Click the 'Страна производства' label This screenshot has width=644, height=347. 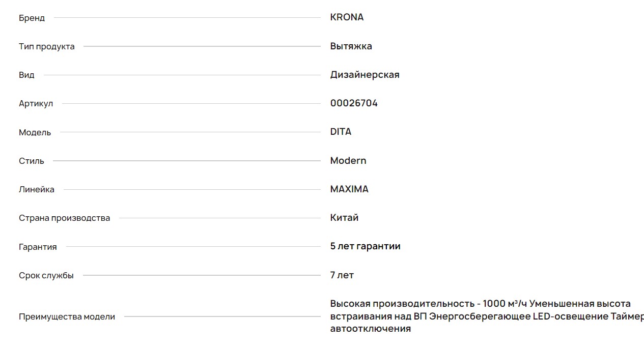coord(64,218)
